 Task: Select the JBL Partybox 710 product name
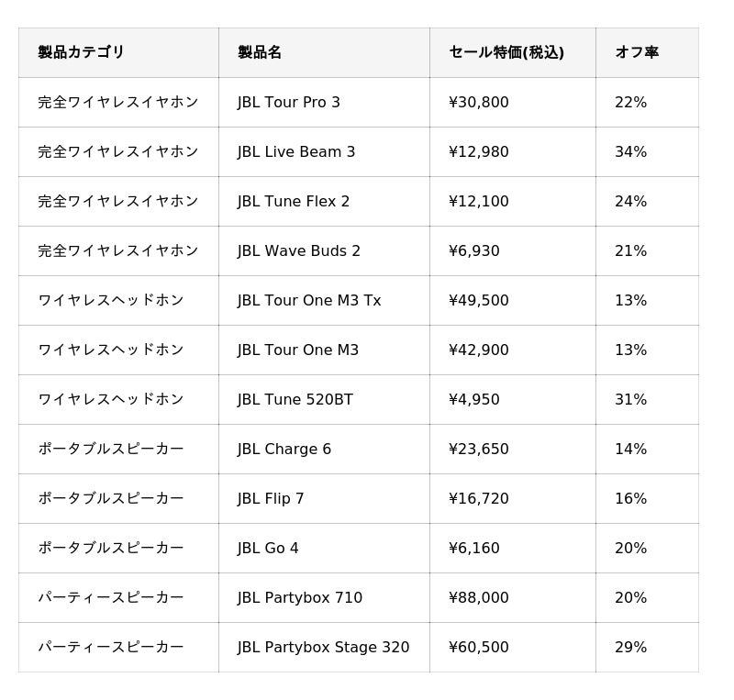click(300, 598)
